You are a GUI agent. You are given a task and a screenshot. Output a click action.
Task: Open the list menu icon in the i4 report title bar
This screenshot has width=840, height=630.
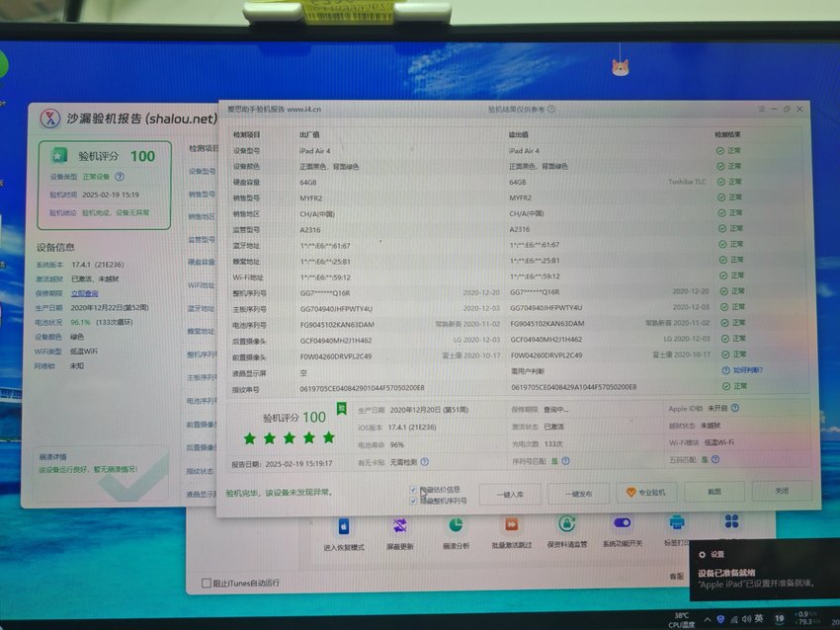tap(761, 109)
